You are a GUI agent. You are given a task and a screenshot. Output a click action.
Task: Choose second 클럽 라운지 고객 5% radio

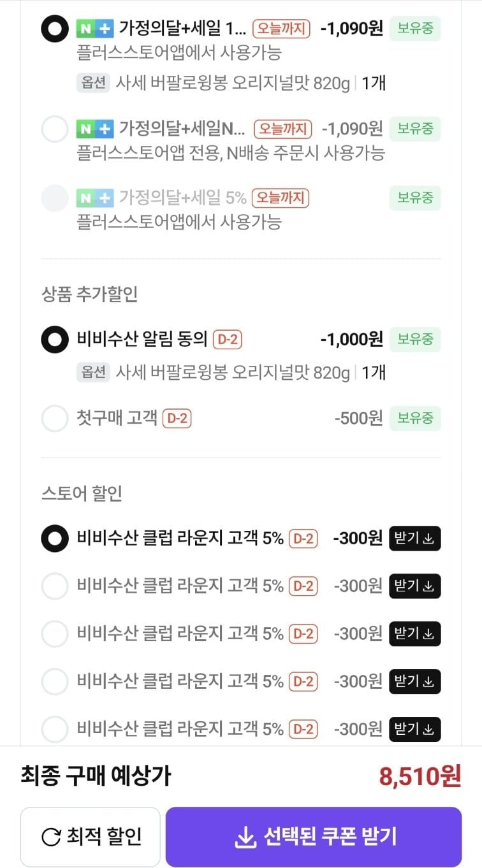pyautogui.click(x=54, y=586)
